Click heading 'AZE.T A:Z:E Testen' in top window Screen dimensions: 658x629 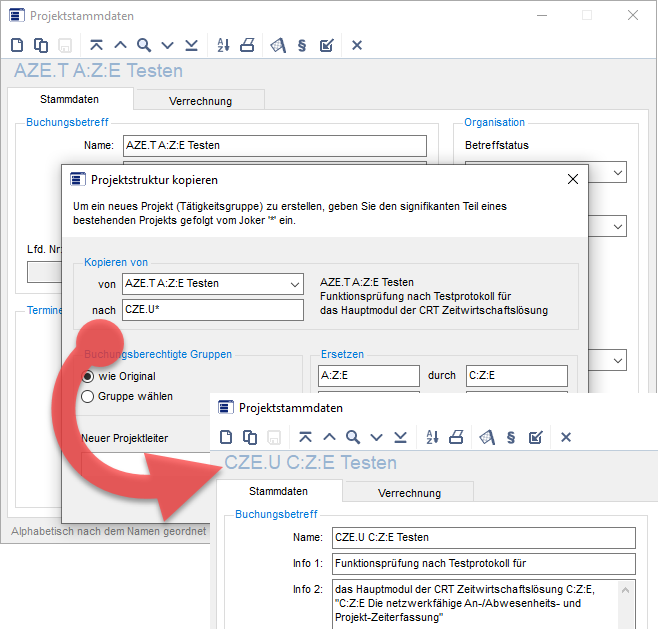(99, 70)
